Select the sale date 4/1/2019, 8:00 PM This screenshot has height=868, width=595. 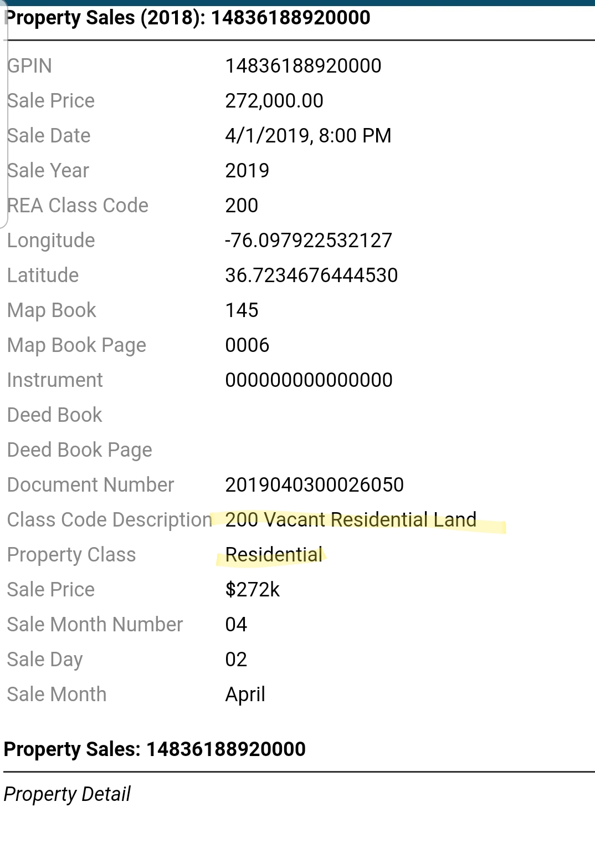[308, 136]
